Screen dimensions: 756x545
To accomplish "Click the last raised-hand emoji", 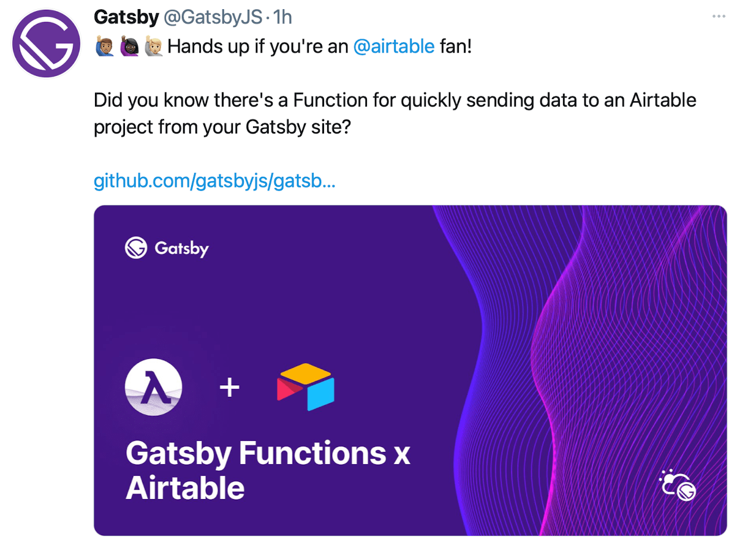I will point(153,46).
